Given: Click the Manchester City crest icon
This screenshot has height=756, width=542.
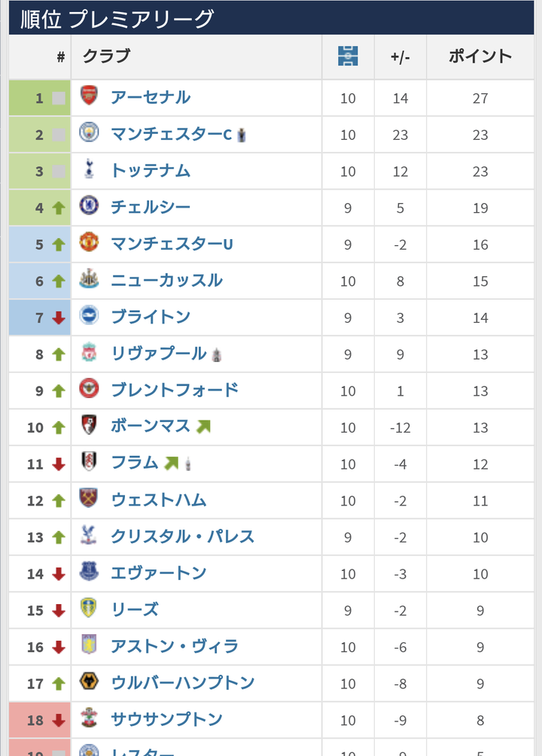Looking at the screenshot, I should [89, 134].
